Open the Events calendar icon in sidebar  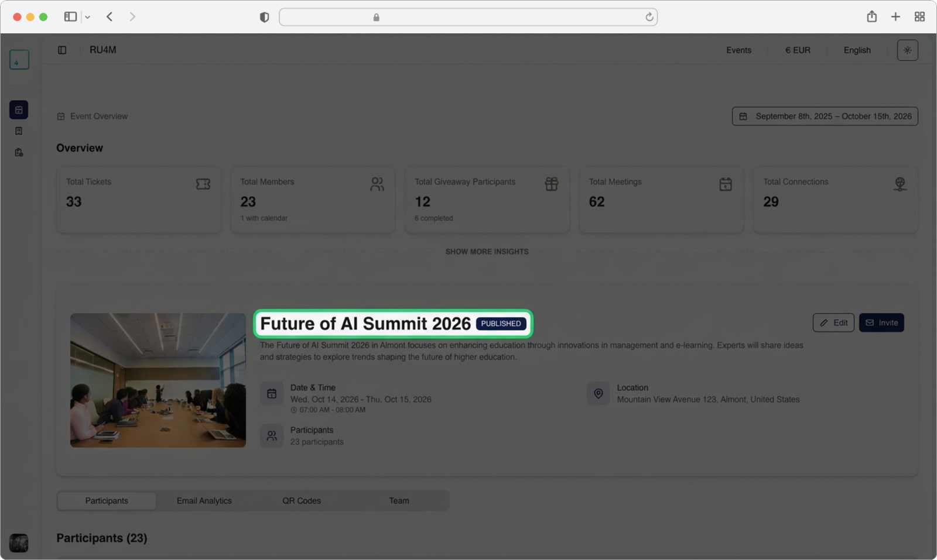(19, 109)
